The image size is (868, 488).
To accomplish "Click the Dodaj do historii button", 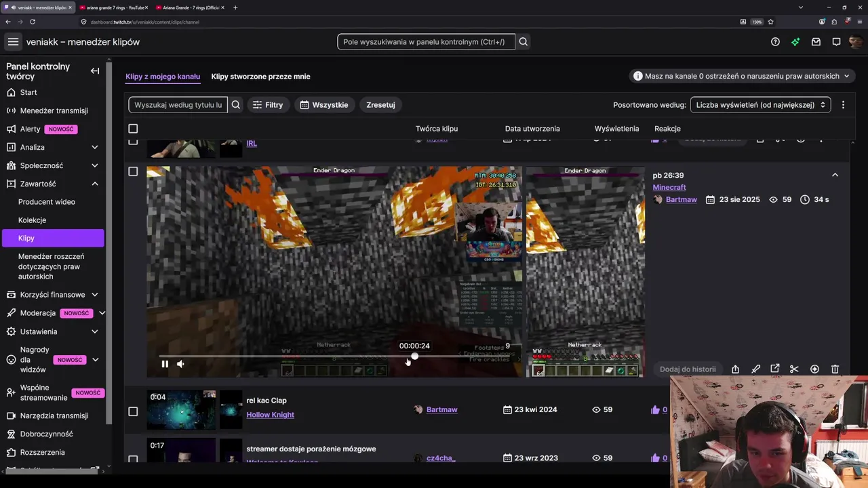I will tap(688, 369).
